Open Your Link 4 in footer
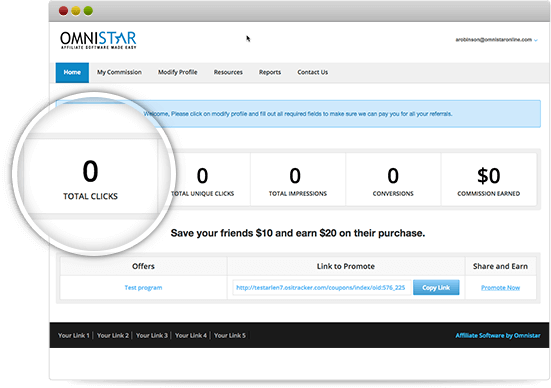 [191, 335]
